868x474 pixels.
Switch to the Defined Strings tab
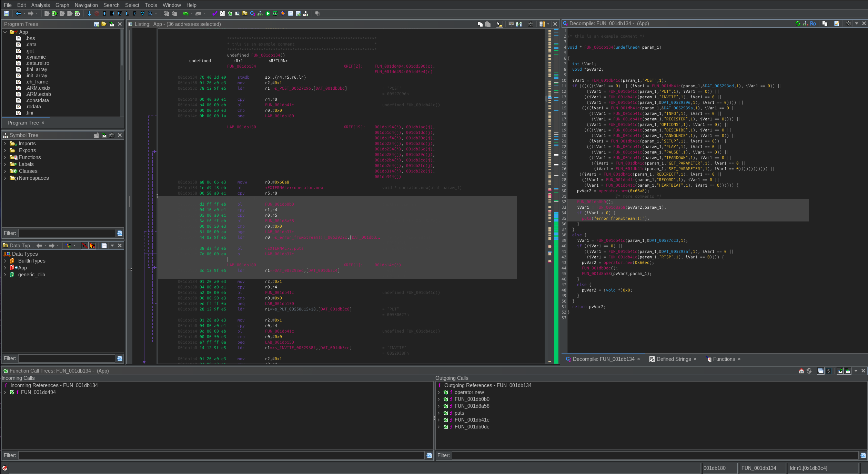tap(674, 359)
